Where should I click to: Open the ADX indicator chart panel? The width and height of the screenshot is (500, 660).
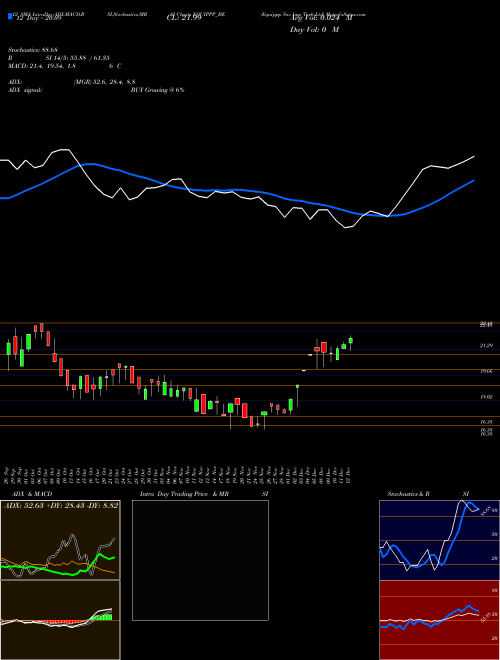tap(60, 540)
